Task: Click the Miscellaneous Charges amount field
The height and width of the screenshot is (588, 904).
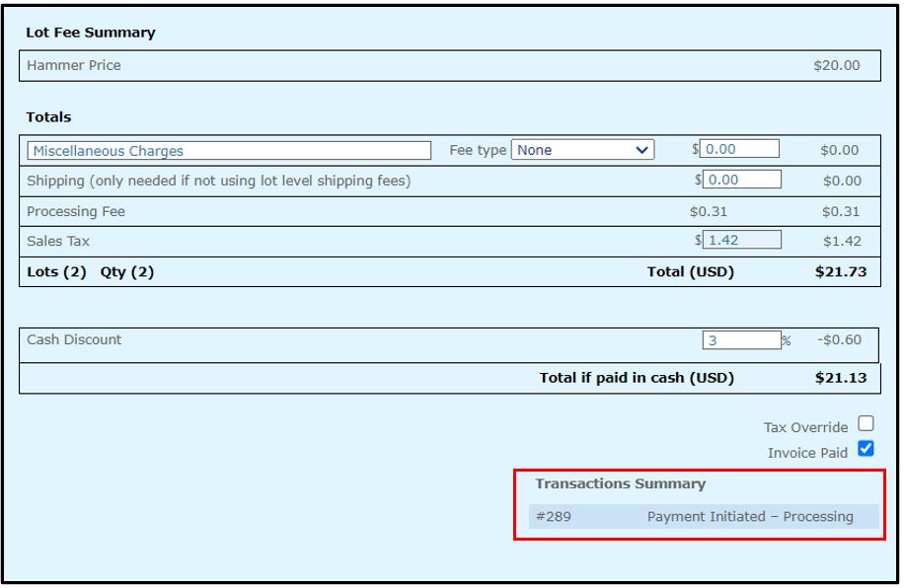Action: [739, 149]
